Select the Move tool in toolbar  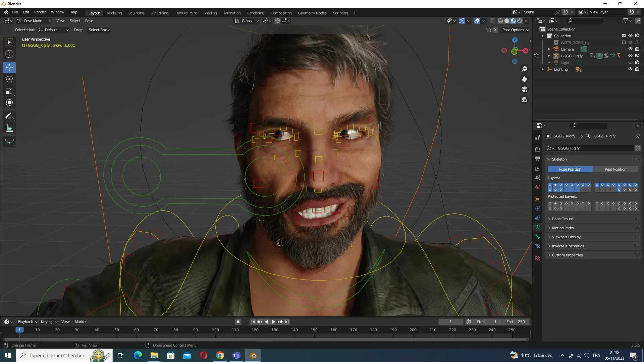pos(9,67)
